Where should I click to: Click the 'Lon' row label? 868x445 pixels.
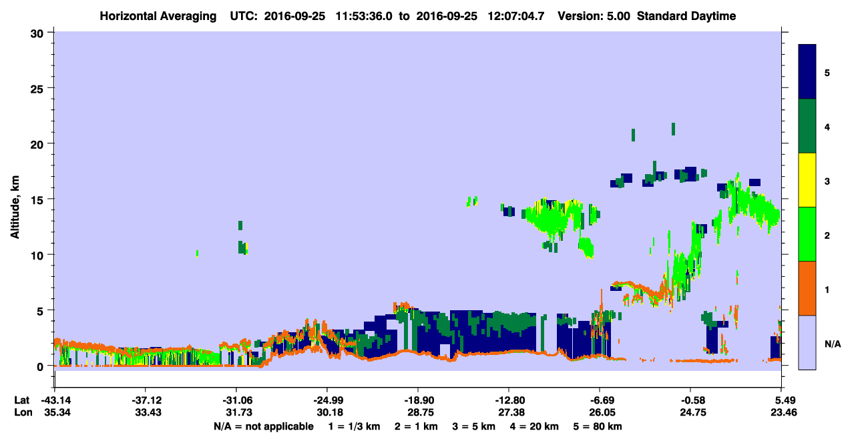[23, 413]
